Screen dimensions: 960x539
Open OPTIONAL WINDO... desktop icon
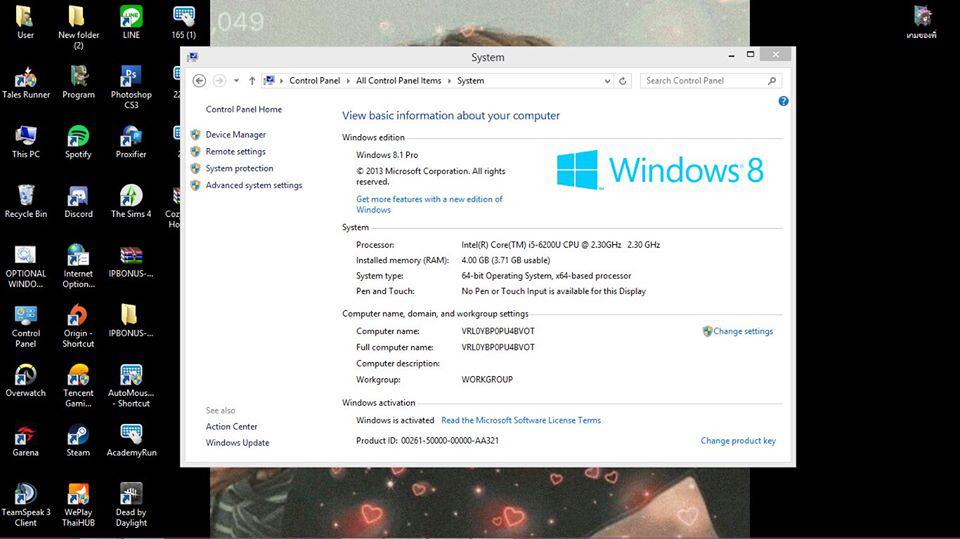pyautogui.click(x=26, y=266)
